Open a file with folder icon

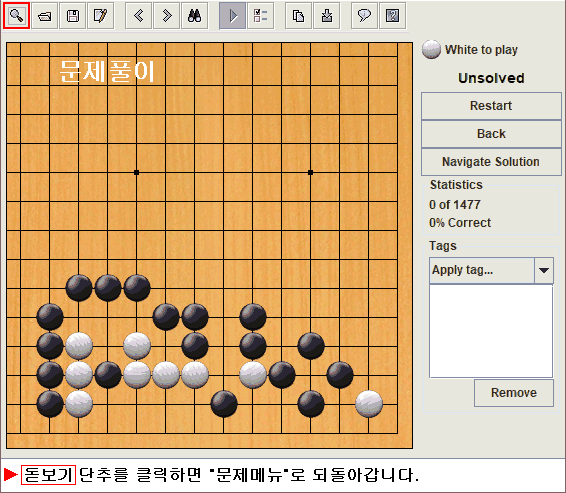(45, 16)
